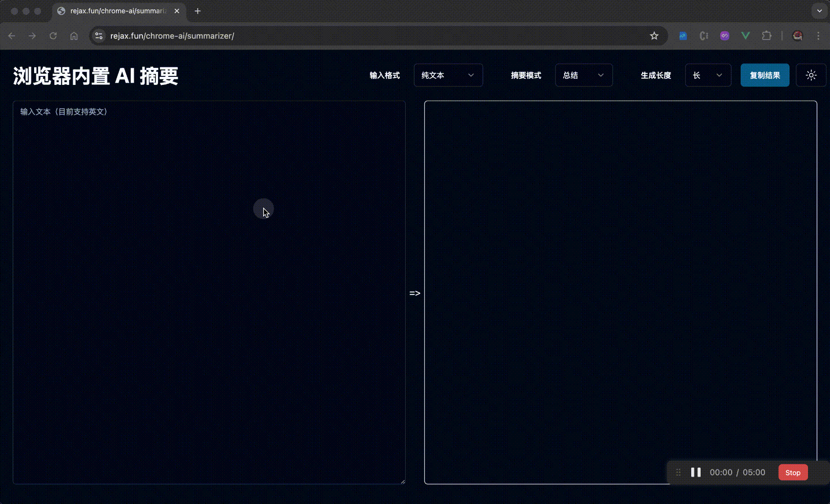Select the rejax.fun summarizer browser tab

coord(115,11)
